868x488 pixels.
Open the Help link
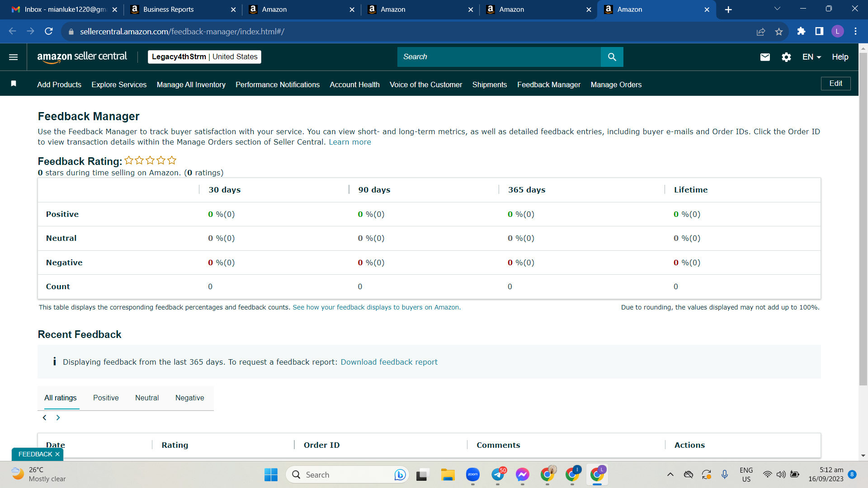tap(840, 57)
